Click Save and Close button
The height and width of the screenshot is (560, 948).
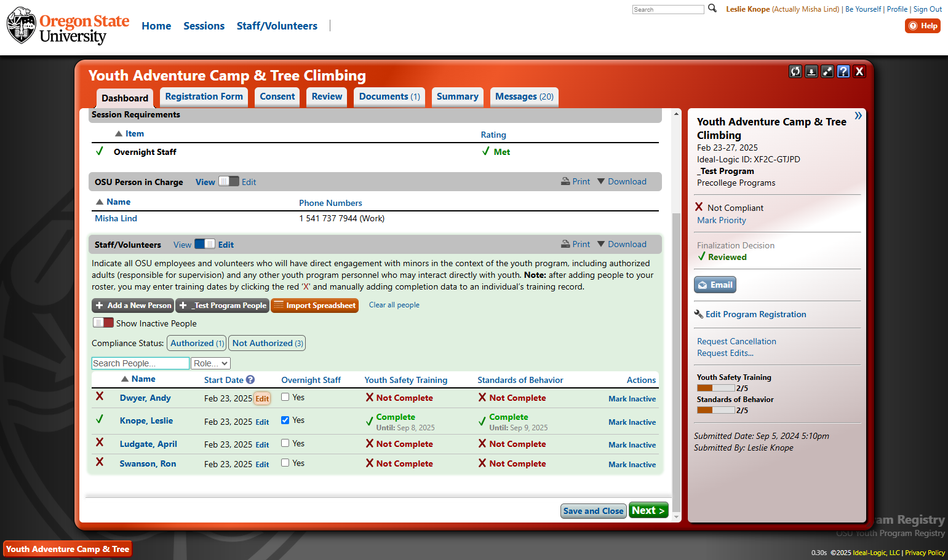[594, 511]
